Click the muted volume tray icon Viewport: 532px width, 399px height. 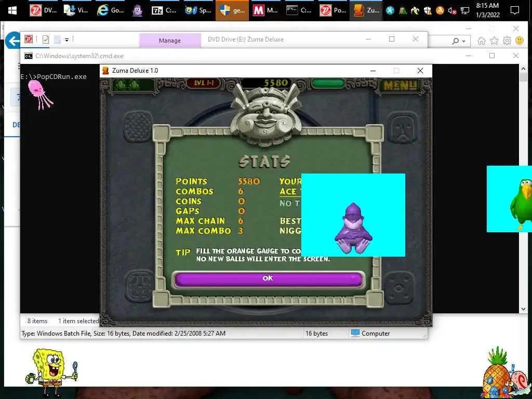pos(452,11)
